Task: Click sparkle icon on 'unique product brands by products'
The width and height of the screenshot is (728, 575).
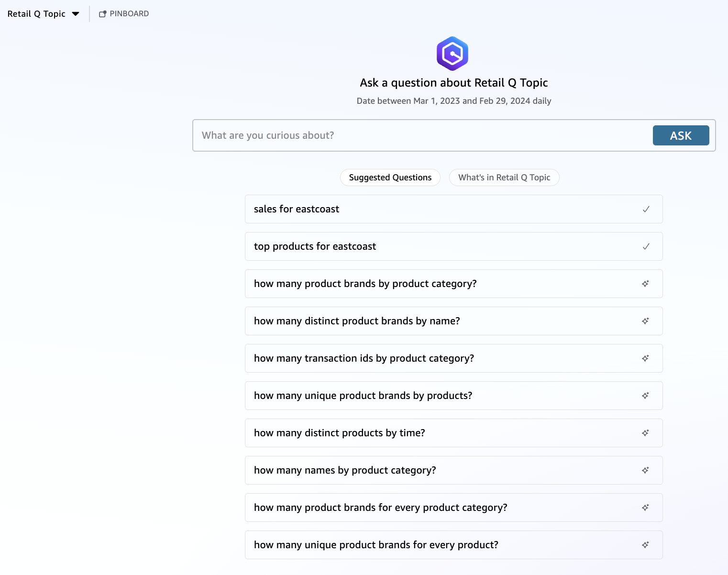Action: pyautogui.click(x=646, y=396)
